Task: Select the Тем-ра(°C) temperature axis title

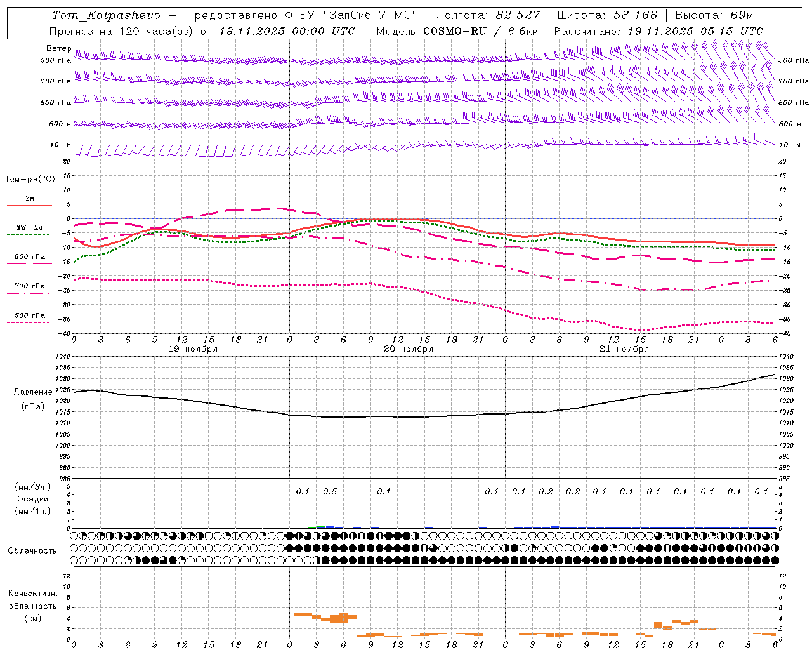Action: [30, 179]
